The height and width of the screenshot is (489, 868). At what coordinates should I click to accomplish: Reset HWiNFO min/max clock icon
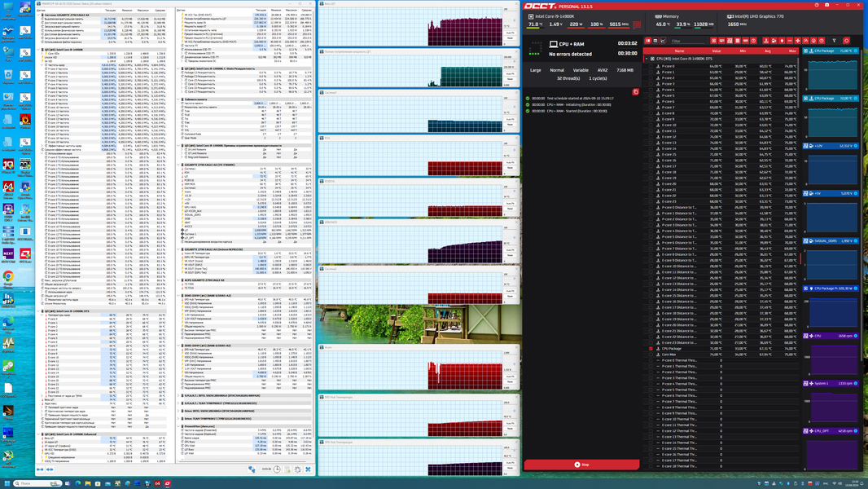click(277, 469)
